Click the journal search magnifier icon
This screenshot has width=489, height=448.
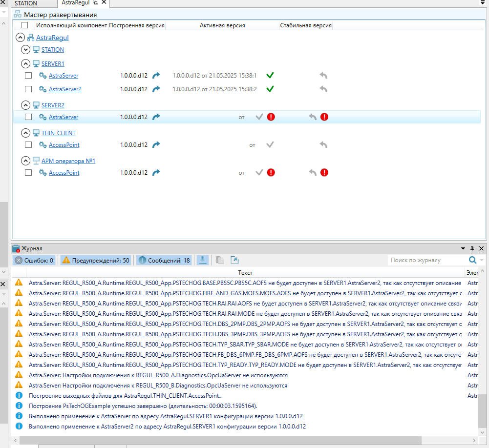coord(472,260)
